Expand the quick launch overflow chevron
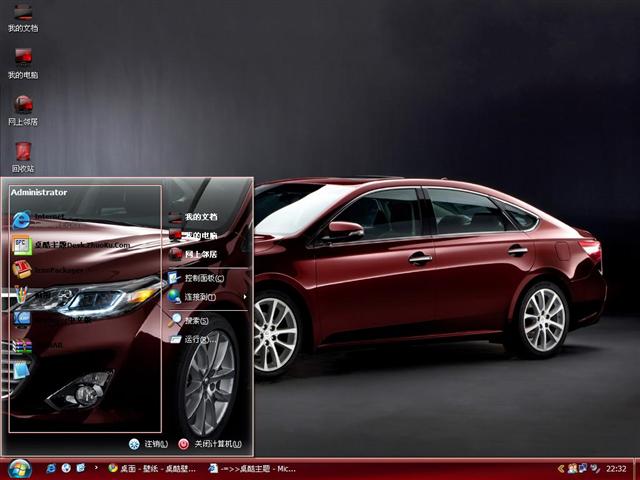 [96, 468]
